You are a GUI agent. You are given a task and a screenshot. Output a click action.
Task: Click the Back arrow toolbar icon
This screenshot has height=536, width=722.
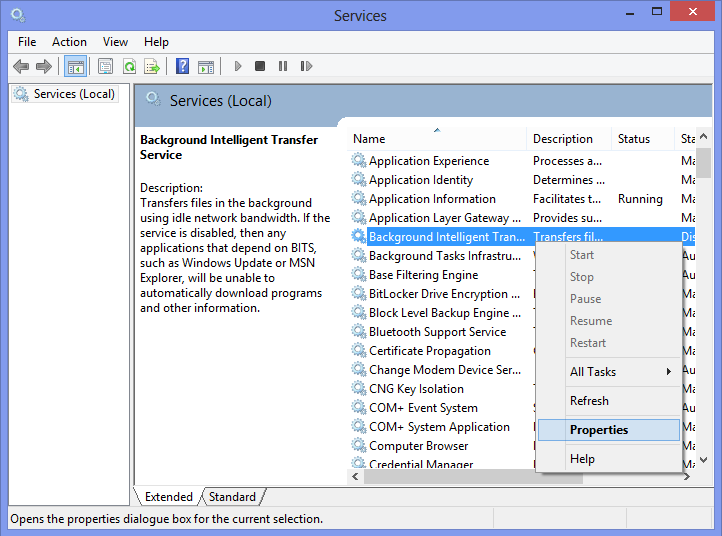click(21, 67)
